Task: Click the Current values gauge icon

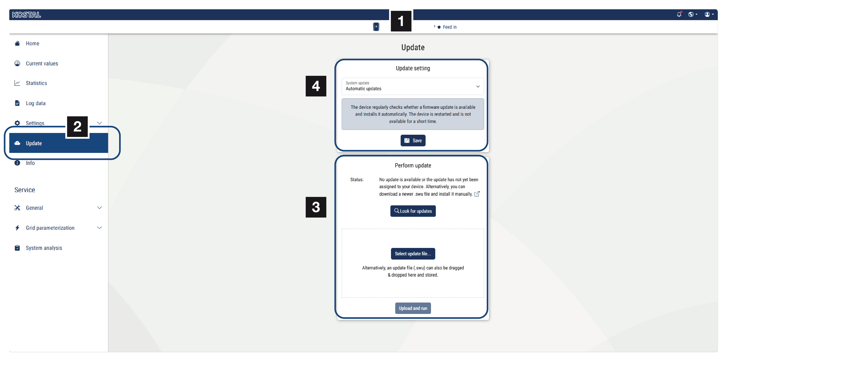Action: click(x=17, y=63)
